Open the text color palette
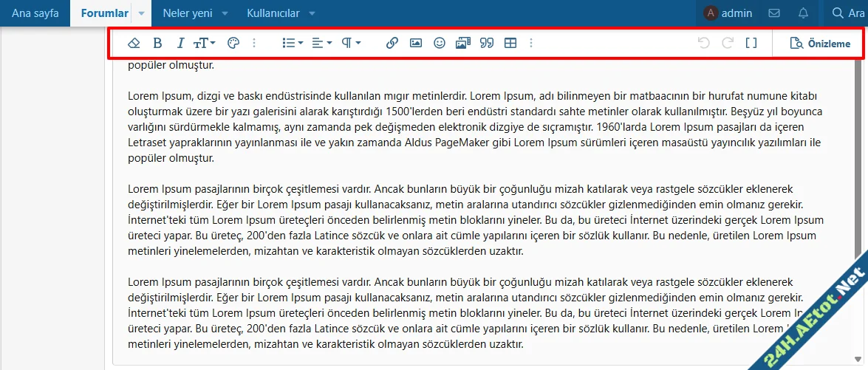The image size is (868, 370). click(x=233, y=44)
